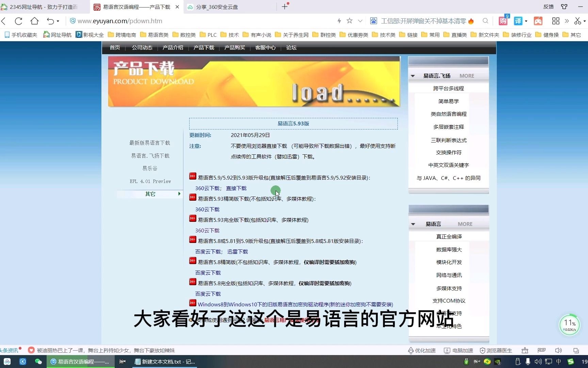Open the PLC bookmark folder
The width and height of the screenshot is (588, 368).
208,35
